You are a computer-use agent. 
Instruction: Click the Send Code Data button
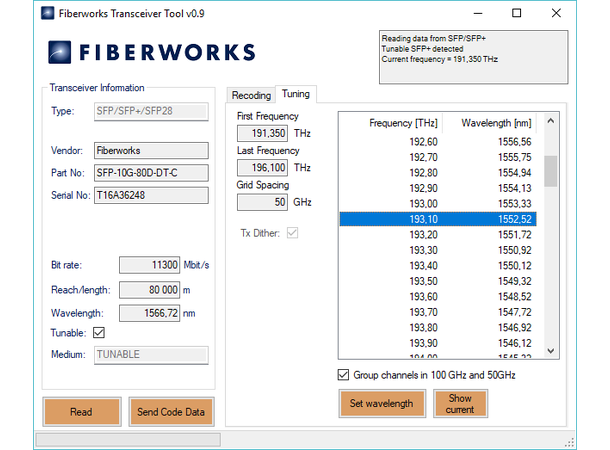[171, 411]
